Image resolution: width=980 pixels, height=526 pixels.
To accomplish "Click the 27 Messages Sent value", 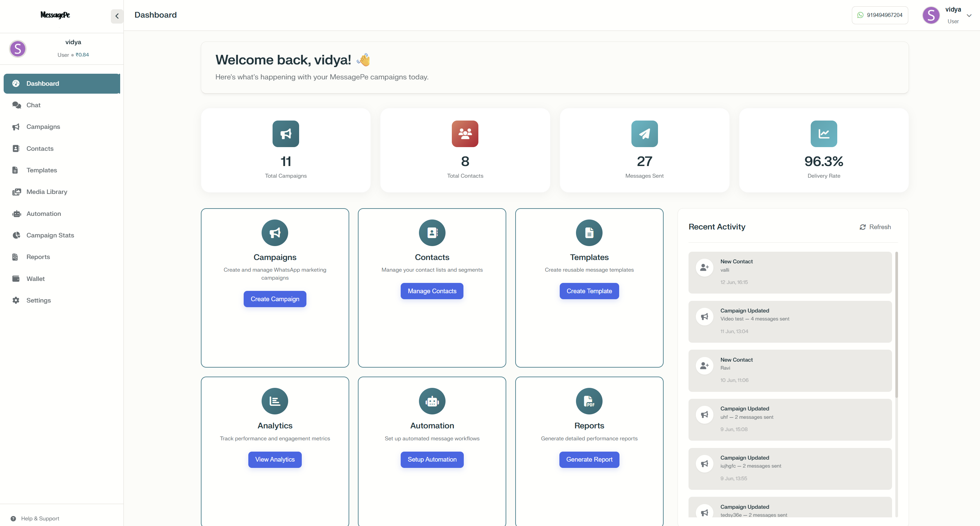I will (644, 161).
